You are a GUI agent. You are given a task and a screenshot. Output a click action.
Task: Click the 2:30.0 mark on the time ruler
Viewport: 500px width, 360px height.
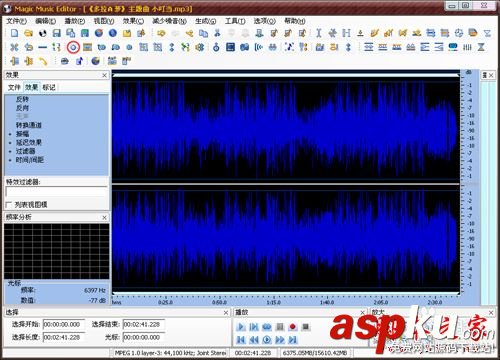(434, 302)
